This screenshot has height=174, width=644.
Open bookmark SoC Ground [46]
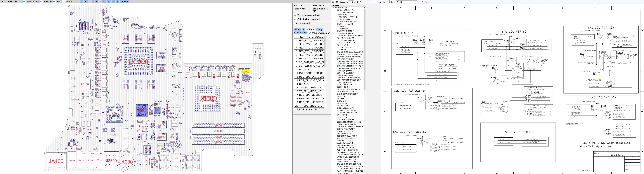click(x=342, y=106)
